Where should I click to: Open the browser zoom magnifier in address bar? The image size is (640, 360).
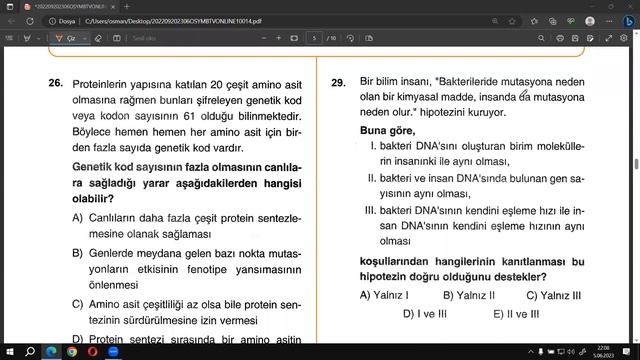point(495,21)
